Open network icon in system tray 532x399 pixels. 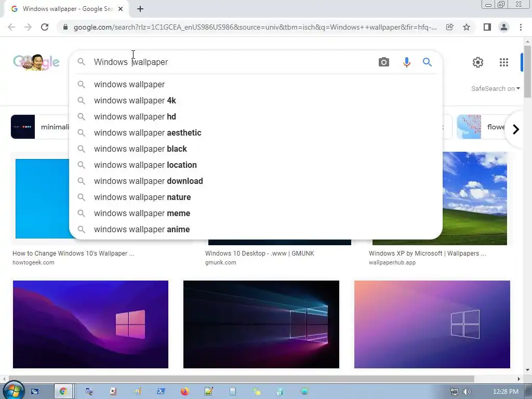(x=454, y=392)
